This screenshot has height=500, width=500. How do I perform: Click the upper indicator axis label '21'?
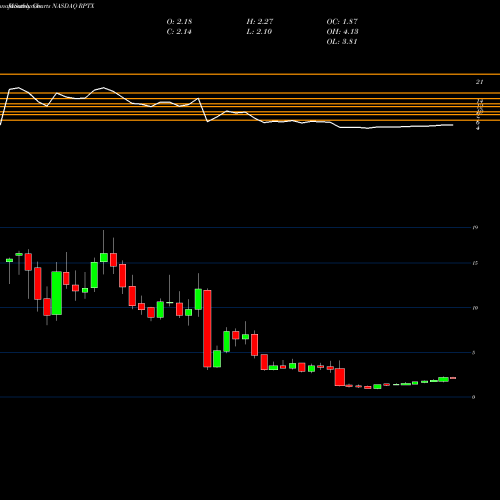tap(479, 82)
